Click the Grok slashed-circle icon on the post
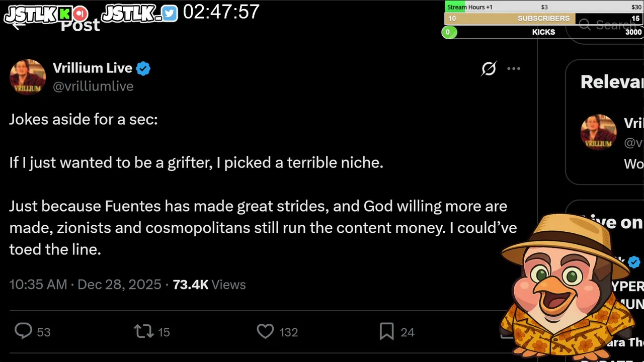The width and height of the screenshot is (644, 362). [489, 68]
